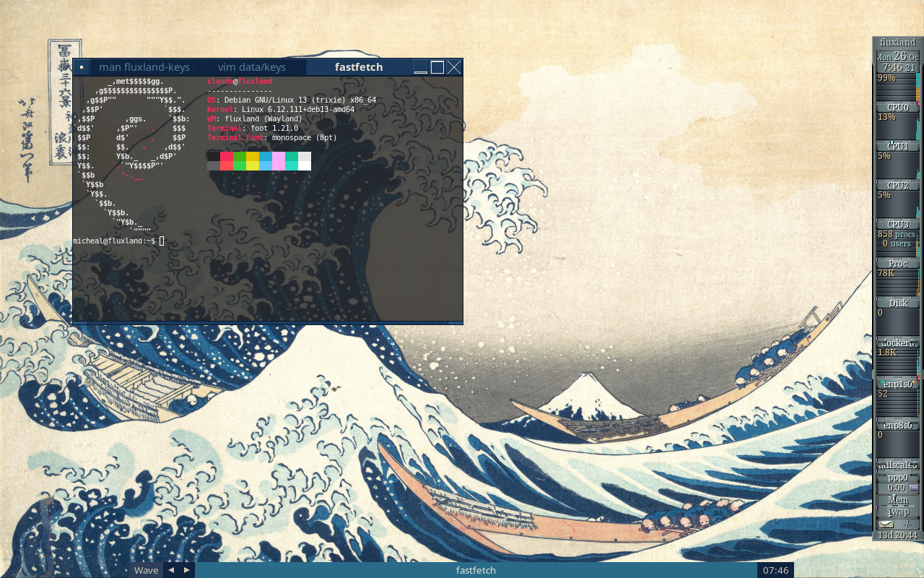Click the 13d 20:44 uptime display
924x578 pixels.
coord(898,535)
